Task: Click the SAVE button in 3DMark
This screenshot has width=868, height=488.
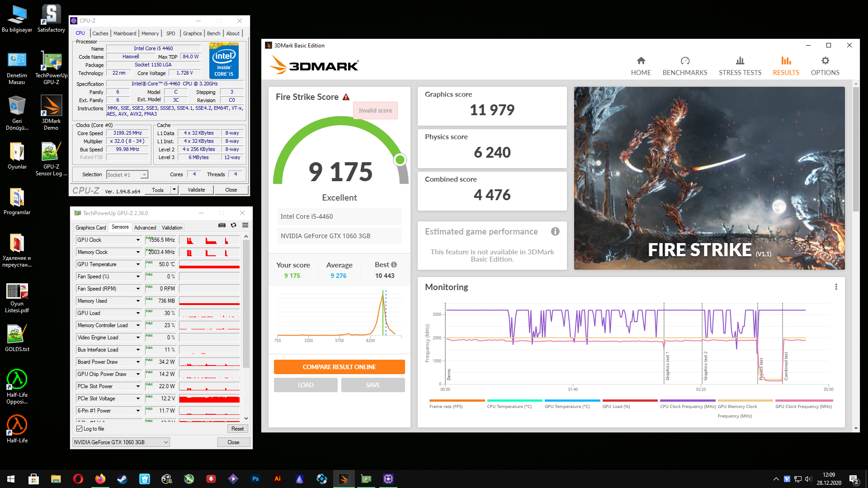Action: coord(373,385)
